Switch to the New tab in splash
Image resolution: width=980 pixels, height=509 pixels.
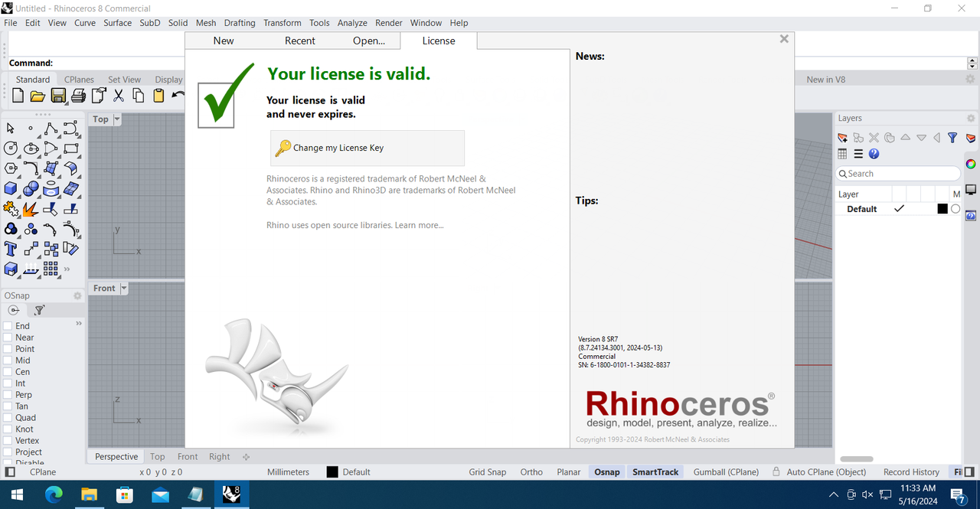pos(224,41)
